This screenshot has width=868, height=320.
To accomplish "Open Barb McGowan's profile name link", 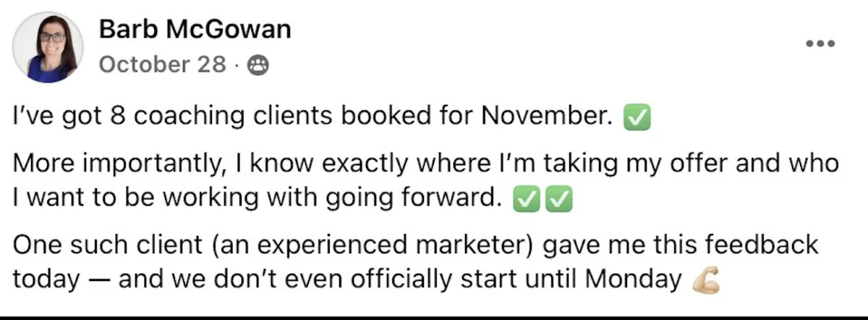I will click(195, 30).
